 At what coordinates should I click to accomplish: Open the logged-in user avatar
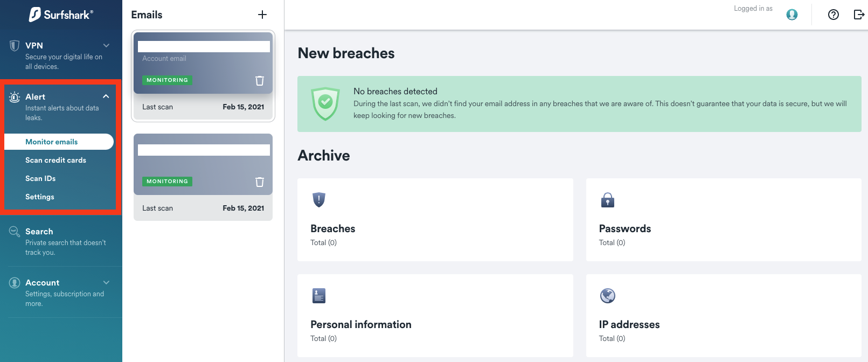coord(792,15)
